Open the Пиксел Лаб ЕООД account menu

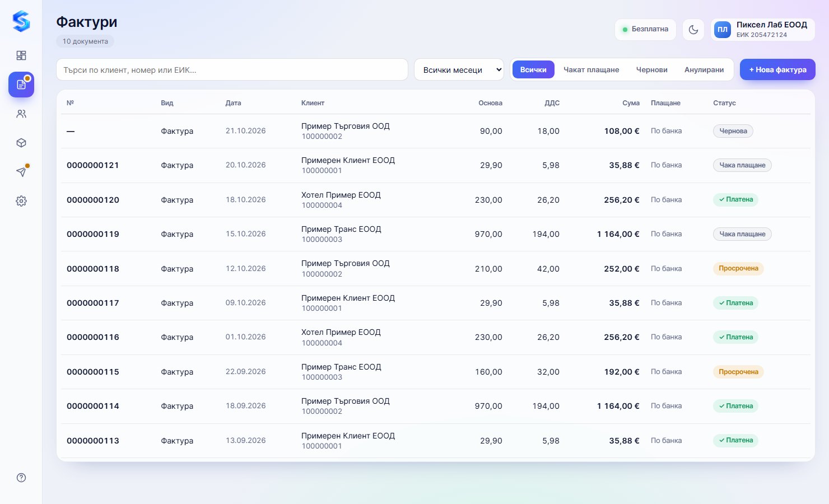click(x=762, y=30)
